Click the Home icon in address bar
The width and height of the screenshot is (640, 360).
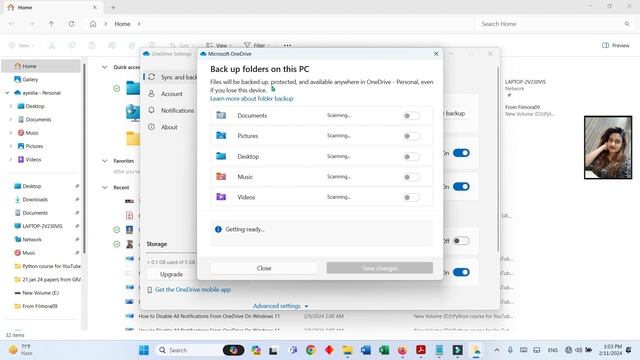tap(93, 24)
